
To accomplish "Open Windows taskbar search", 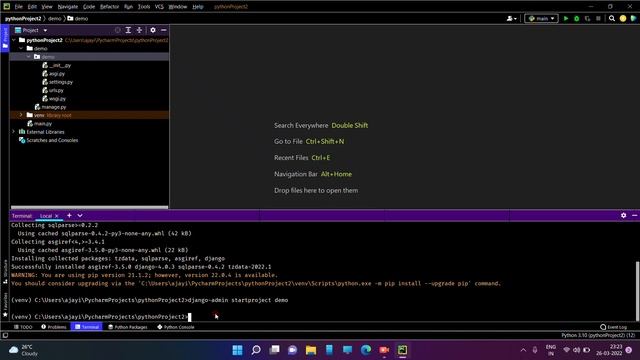I will click(256, 350).
